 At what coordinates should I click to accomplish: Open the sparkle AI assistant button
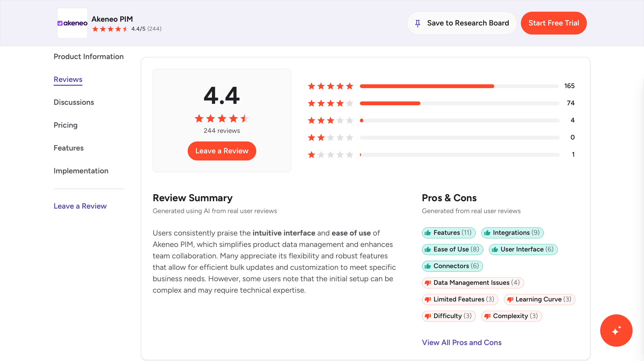point(616,330)
